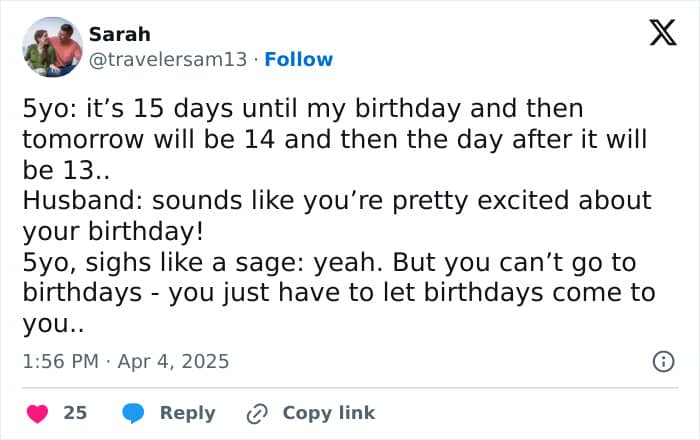Click the Husband line of the tweet

pyautogui.click(x=337, y=200)
